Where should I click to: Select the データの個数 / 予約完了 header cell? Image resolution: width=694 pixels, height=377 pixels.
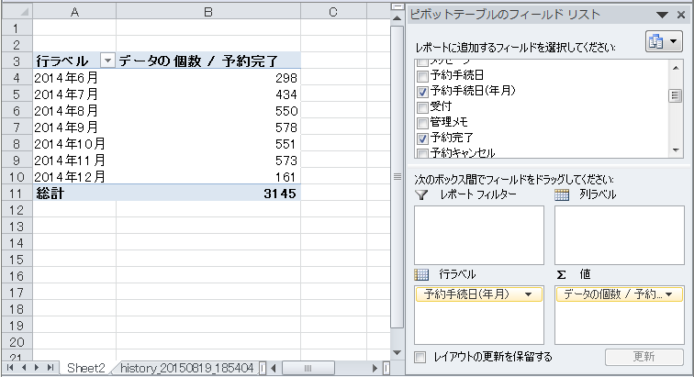pos(208,61)
